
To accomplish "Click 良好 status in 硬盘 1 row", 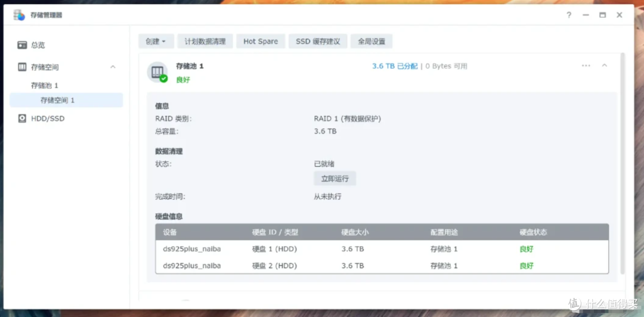I will pos(527,249).
